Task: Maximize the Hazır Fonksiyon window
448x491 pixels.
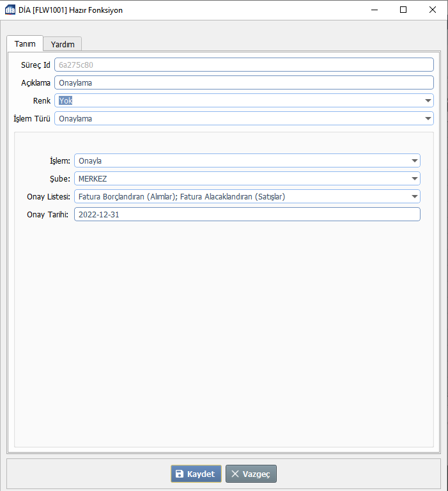Action: [x=403, y=10]
